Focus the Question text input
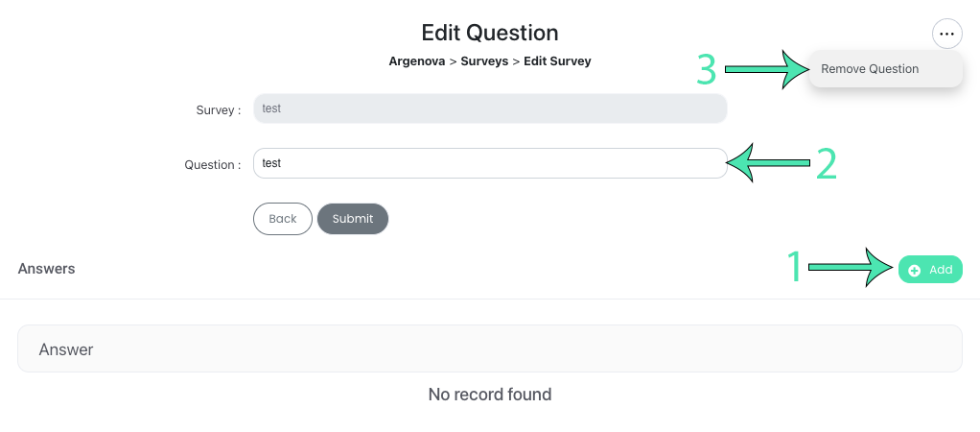This screenshot has width=980, height=432. coord(489,163)
